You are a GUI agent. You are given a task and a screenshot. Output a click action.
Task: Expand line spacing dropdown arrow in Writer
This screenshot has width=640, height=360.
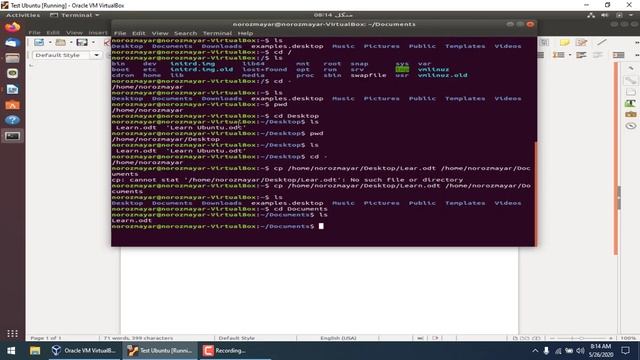click(x=570, y=55)
